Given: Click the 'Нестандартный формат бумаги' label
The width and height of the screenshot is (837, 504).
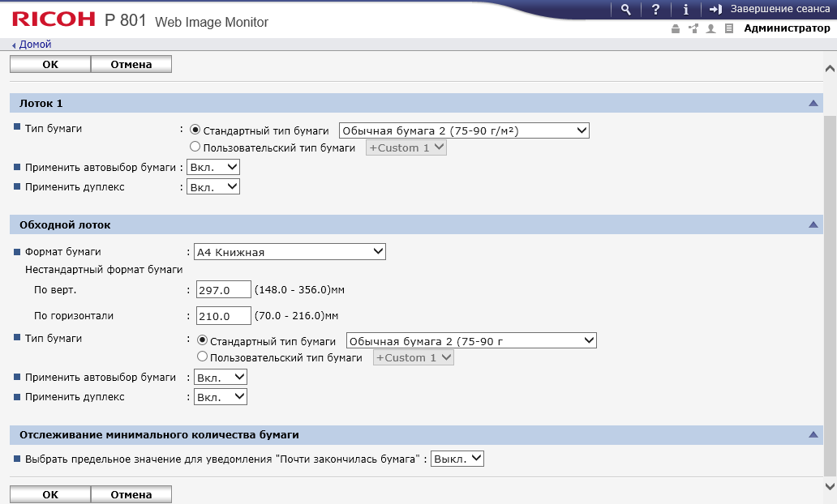Looking at the screenshot, I should point(104,269).
